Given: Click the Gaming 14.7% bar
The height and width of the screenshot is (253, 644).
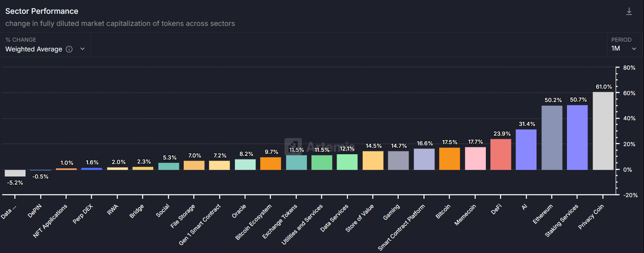Looking at the screenshot, I should [398, 160].
